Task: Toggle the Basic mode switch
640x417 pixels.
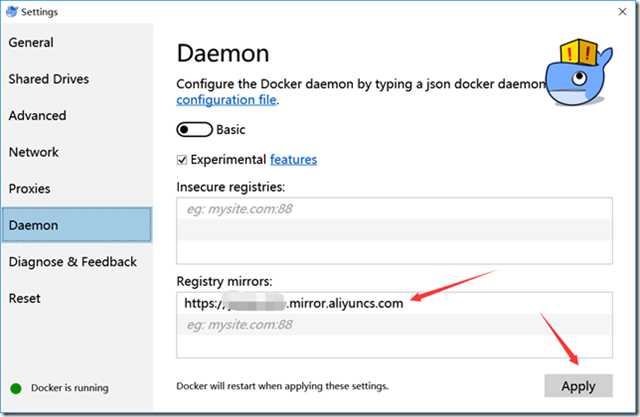Action: [194, 130]
